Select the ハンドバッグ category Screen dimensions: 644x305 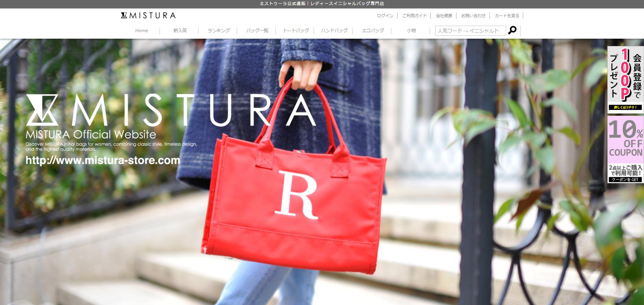pyautogui.click(x=334, y=31)
